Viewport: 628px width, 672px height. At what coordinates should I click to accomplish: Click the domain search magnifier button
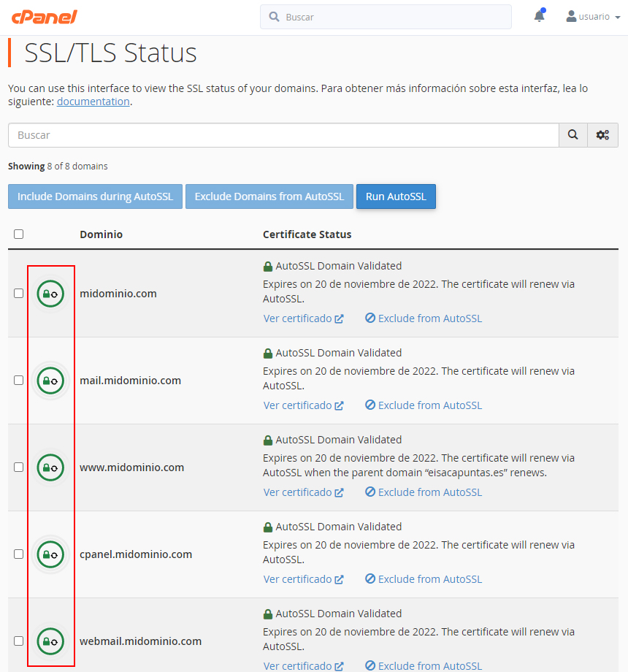tap(573, 135)
